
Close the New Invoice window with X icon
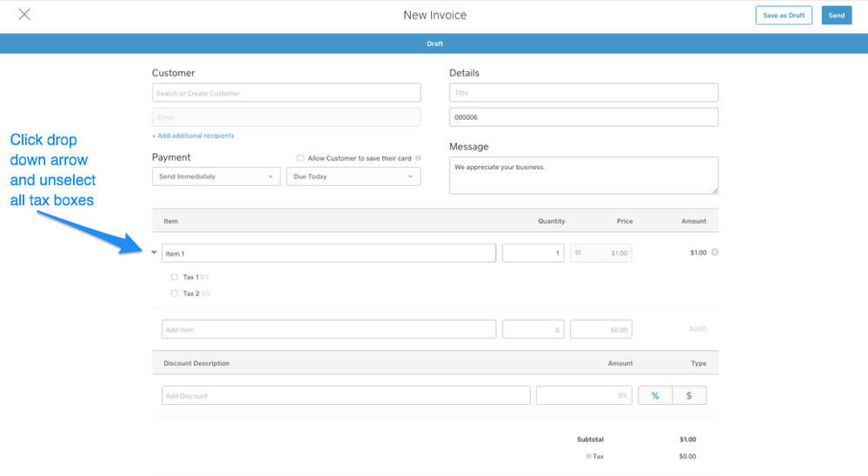24,15
